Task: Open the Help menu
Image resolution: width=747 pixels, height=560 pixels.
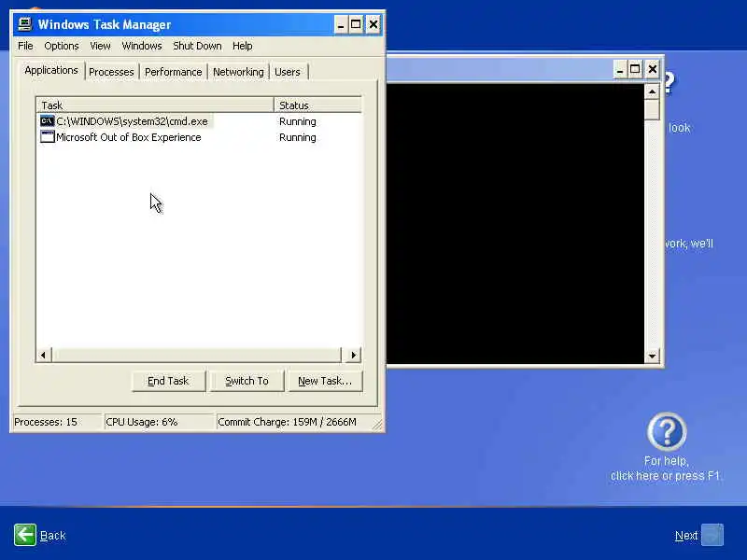Action: coord(243,46)
